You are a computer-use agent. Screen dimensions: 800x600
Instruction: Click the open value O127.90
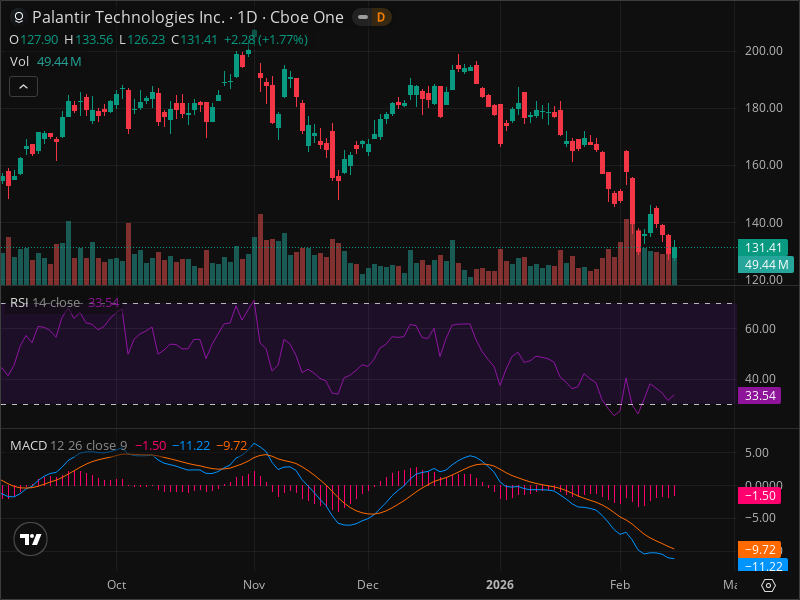coord(34,40)
